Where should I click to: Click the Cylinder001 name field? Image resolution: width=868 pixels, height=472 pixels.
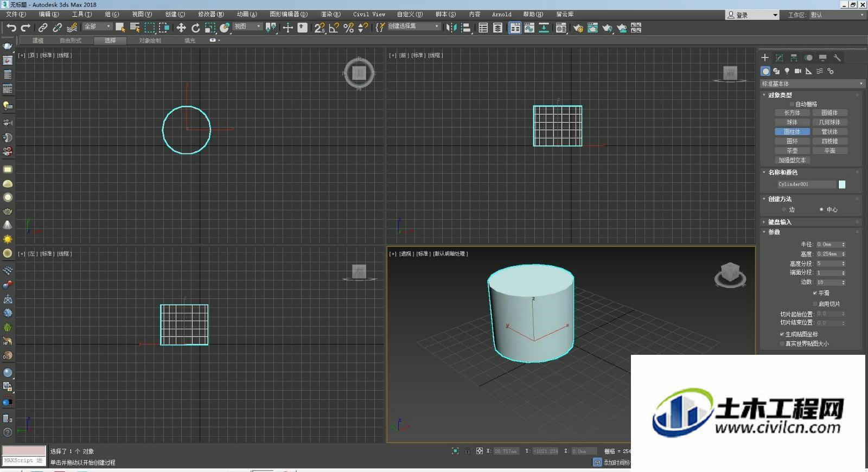pos(806,184)
